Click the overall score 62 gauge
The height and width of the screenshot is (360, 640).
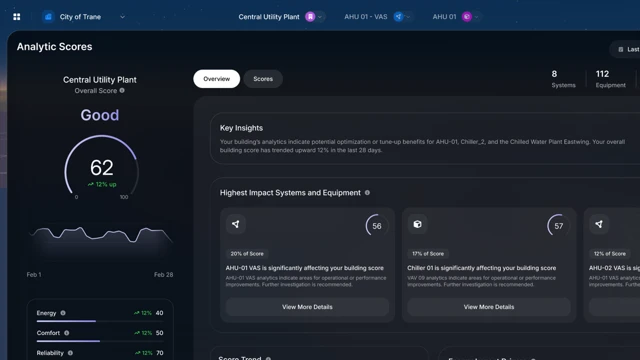point(102,168)
